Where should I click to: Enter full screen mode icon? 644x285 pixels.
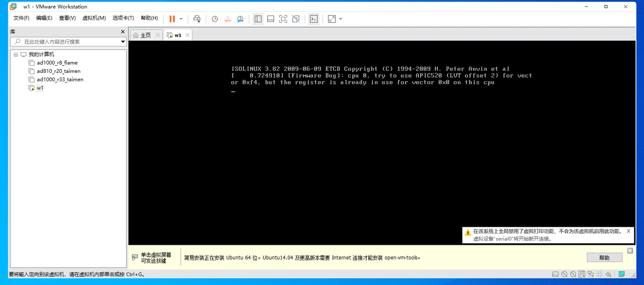pyautogui.click(x=283, y=19)
